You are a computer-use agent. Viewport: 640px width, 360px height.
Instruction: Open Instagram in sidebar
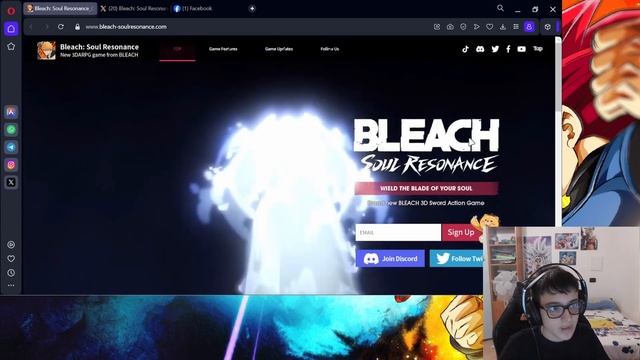click(x=11, y=164)
